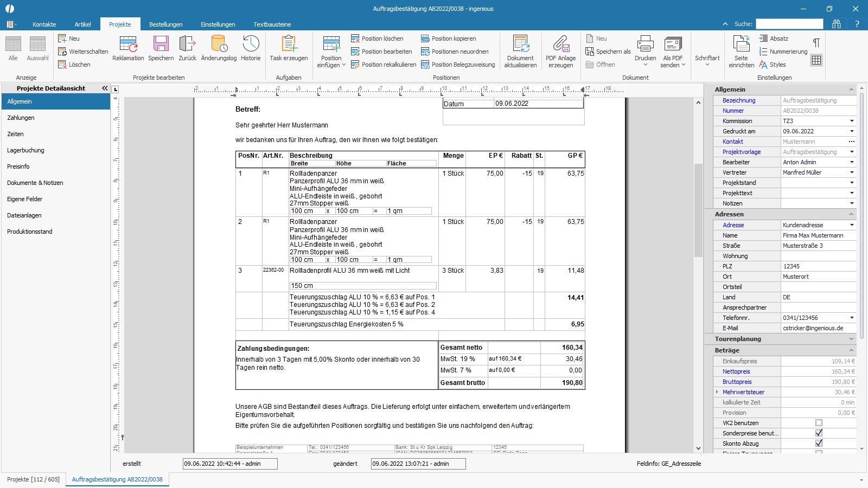Click the Dokument aktualisieren icon

coord(520,44)
